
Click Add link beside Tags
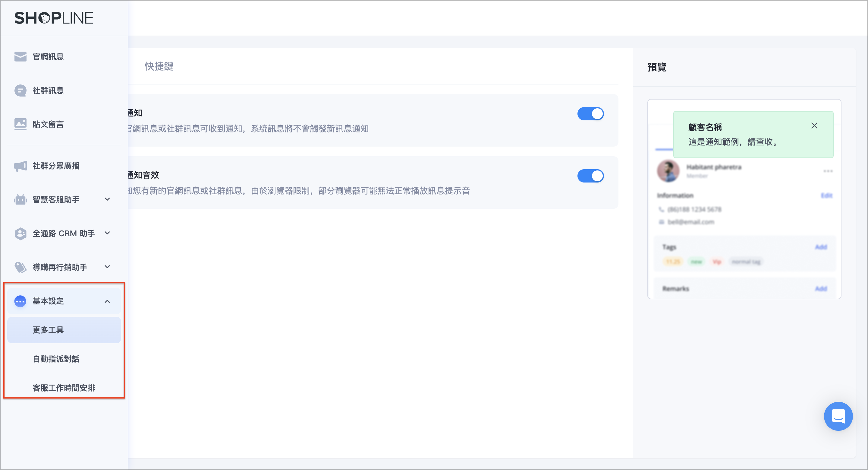821,247
